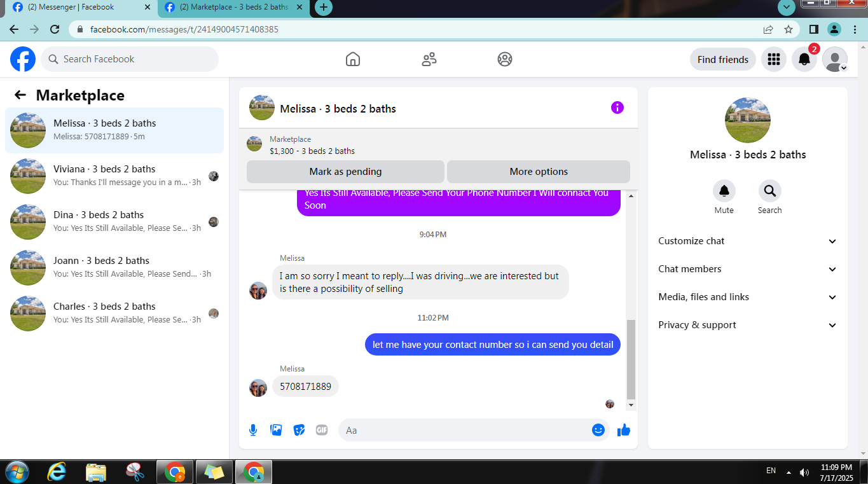
Task: Reload the page
Action: [x=55, y=29]
